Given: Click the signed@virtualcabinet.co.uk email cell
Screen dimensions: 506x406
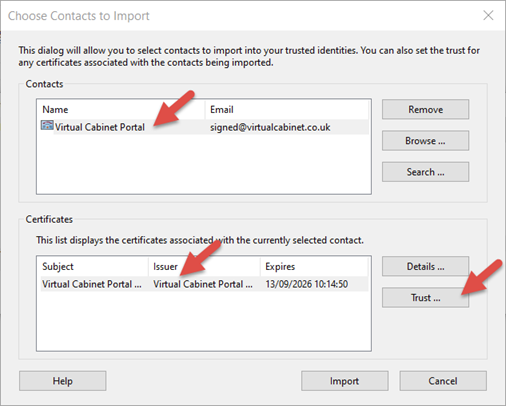Looking at the screenshot, I should click(x=270, y=127).
